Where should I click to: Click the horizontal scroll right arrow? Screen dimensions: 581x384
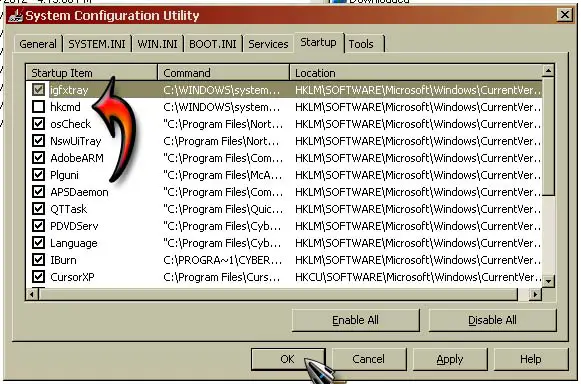(535, 294)
